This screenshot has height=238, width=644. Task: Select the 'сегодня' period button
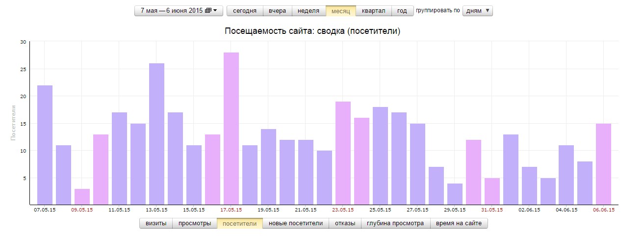[244, 11]
